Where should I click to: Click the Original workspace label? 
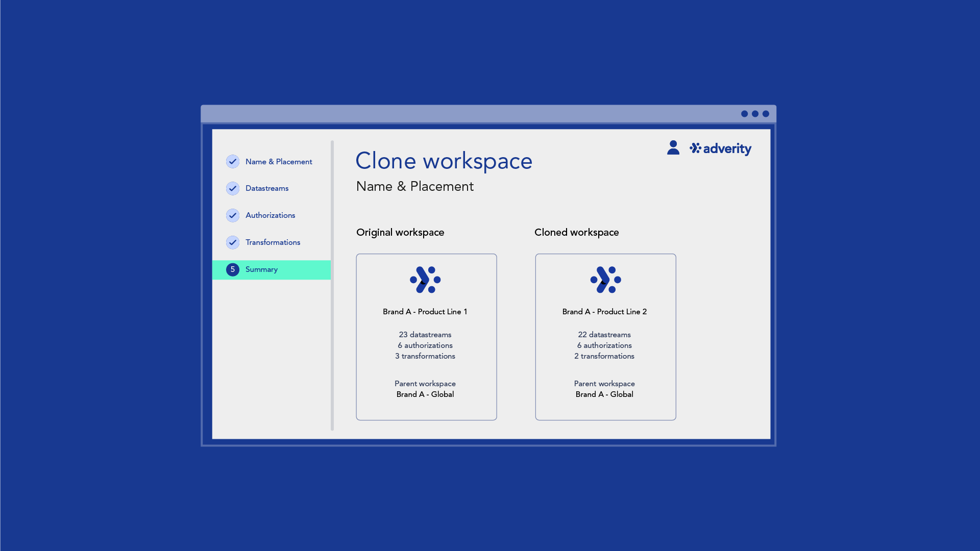click(400, 233)
